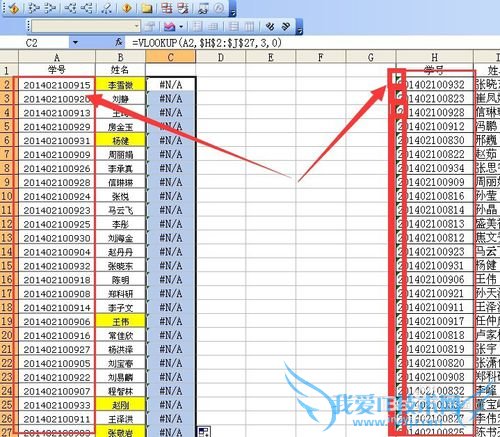
Task: Click the Insert Function fx button
Action: [x=119, y=42]
